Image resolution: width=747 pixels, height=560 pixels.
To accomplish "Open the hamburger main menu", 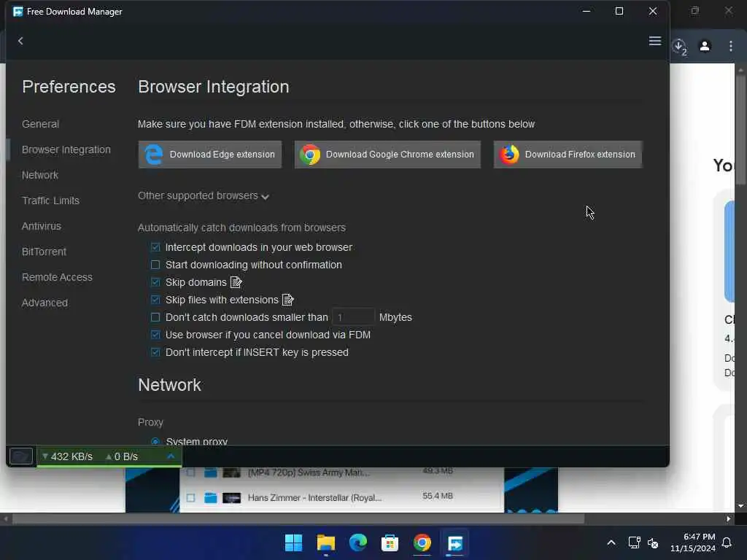I will [x=654, y=41].
